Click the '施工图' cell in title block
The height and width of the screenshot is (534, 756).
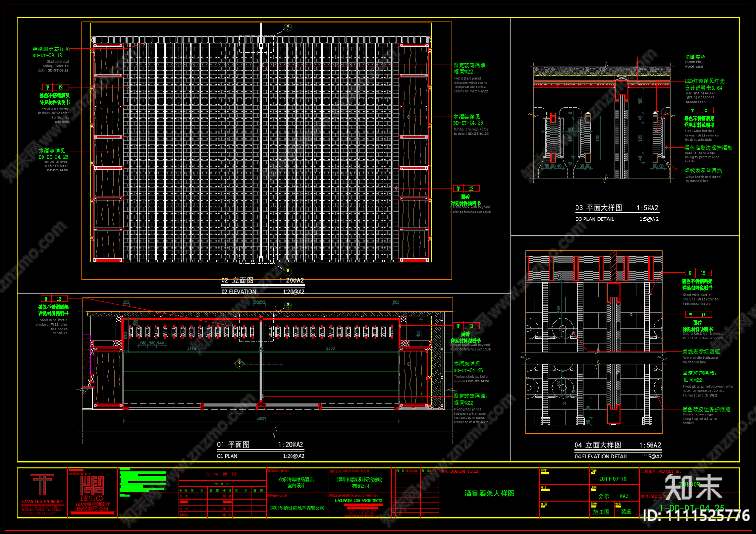pos(601,512)
